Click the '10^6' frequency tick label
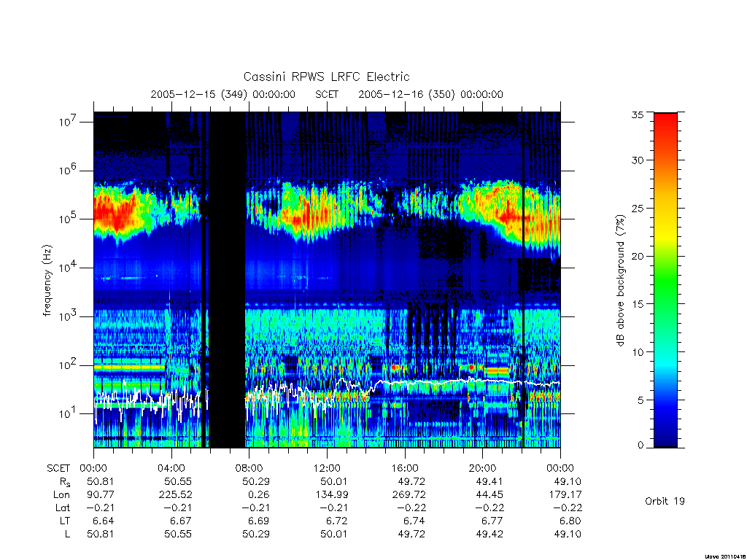The image size is (747, 560). 68,170
